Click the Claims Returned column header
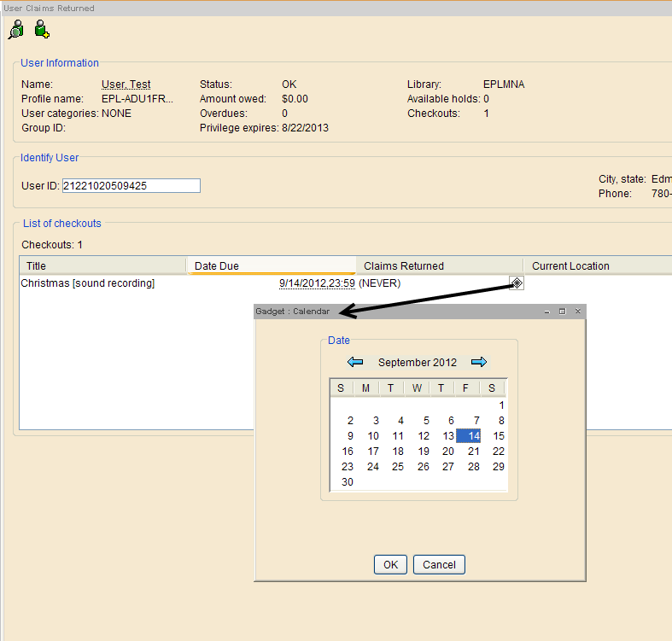This screenshot has width=672, height=641. pos(439,265)
